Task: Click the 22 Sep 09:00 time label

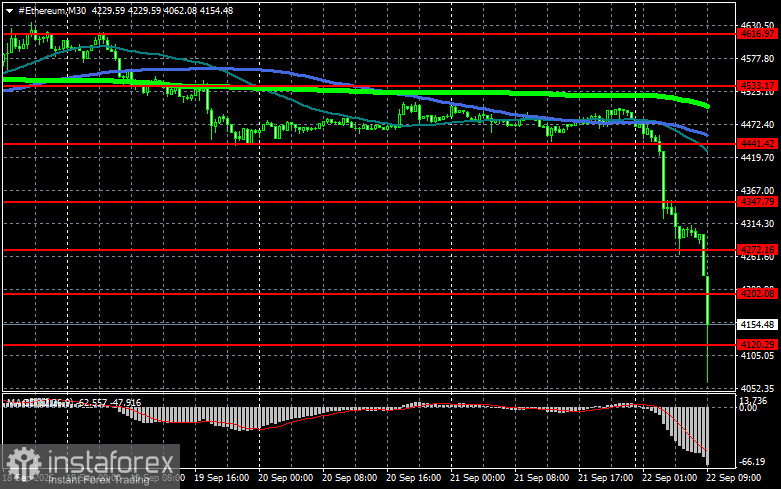Action: (x=733, y=478)
